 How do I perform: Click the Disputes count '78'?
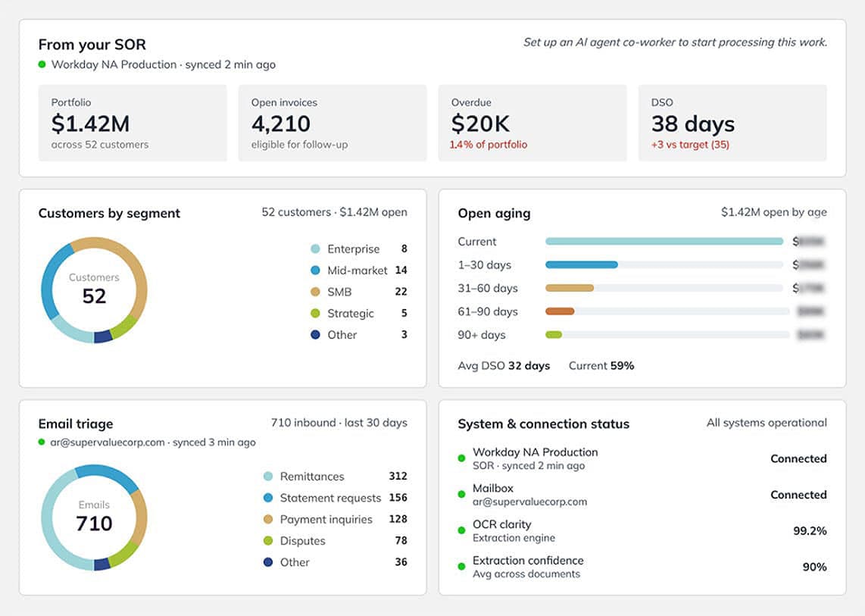coord(401,541)
